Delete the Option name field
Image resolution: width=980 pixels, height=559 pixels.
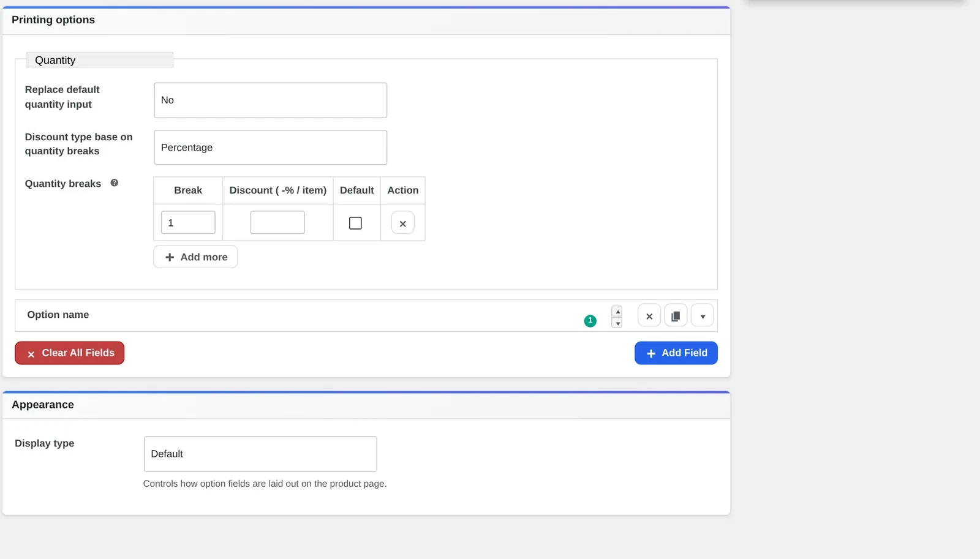649,316
